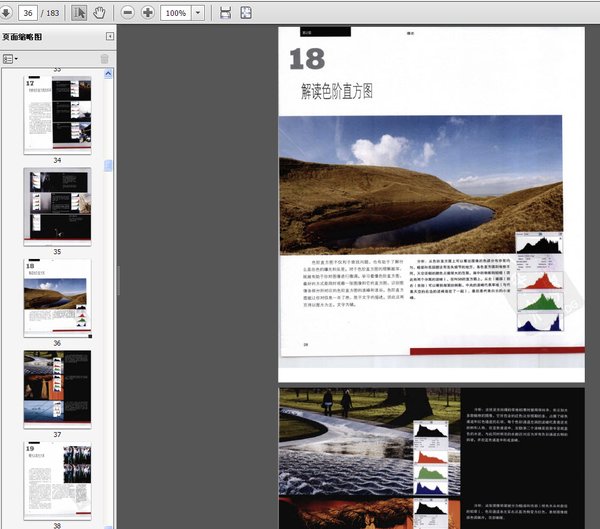Click the total page count 183 text
The image size is (600, 529).
[53, 13]
